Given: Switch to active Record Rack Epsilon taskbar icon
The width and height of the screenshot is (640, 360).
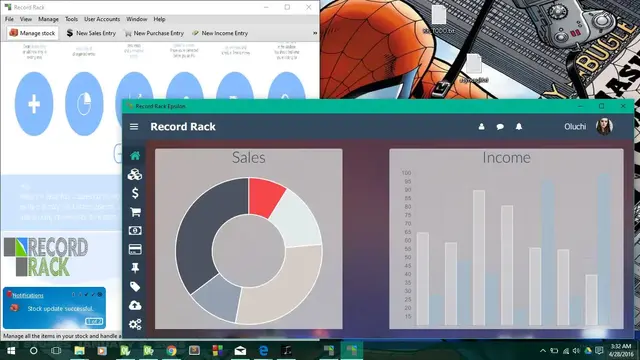Looking at the screenshot, I should pos(351,351).
